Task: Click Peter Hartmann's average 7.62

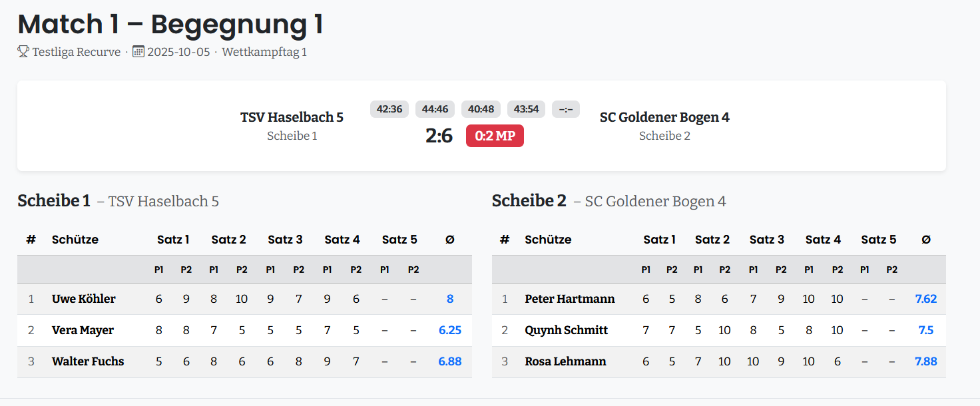Action: (x=926, y=299)
